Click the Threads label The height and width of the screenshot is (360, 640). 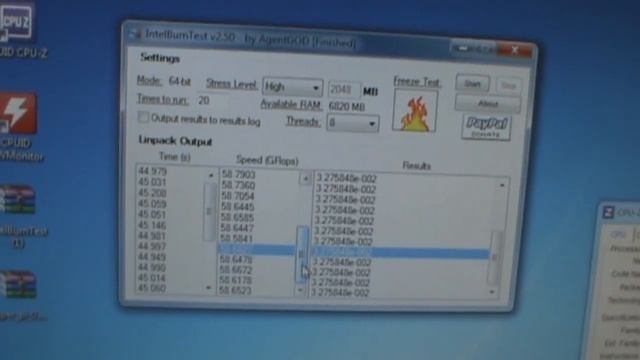click(x=302, y=121)
